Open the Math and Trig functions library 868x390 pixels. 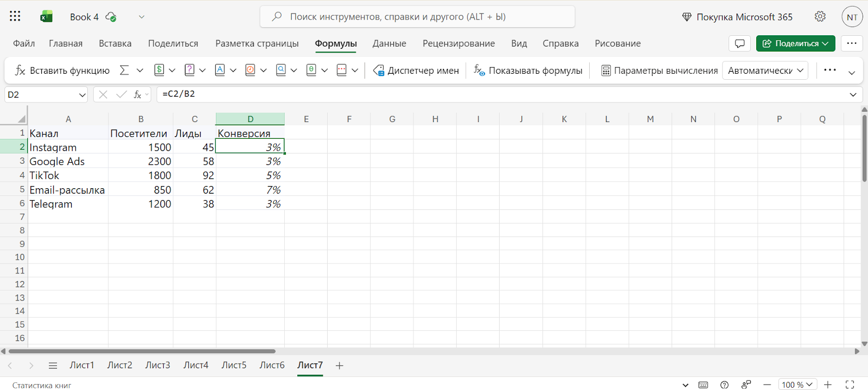[311, 71]
